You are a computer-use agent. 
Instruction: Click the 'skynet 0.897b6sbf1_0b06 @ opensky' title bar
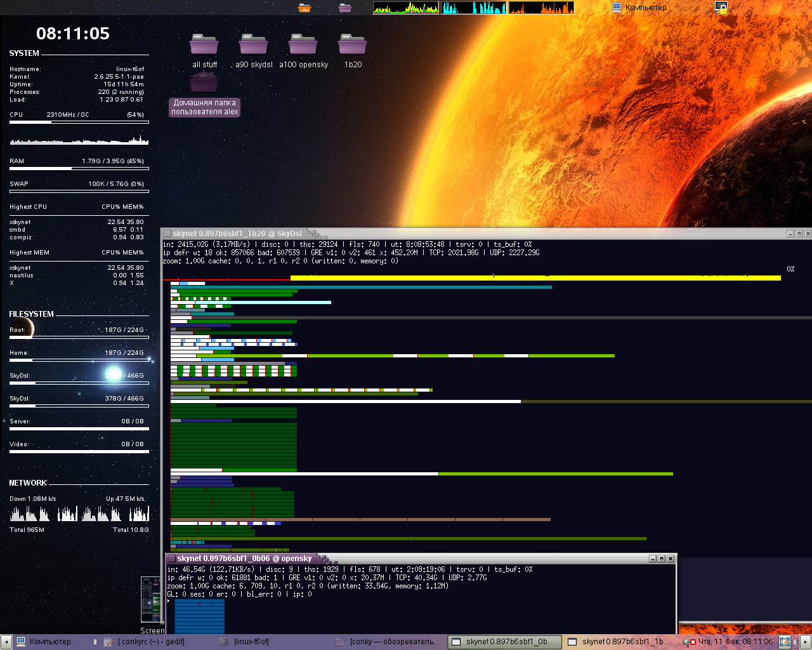[421, 559]
